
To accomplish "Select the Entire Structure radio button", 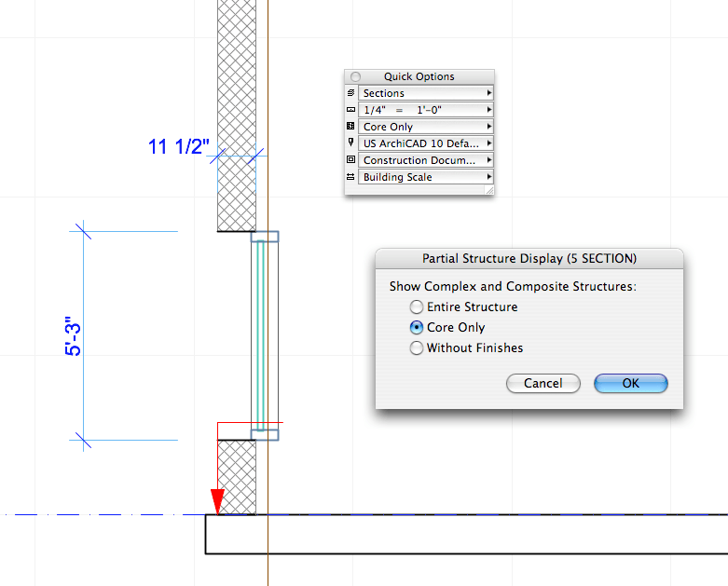I will (417, 307).
